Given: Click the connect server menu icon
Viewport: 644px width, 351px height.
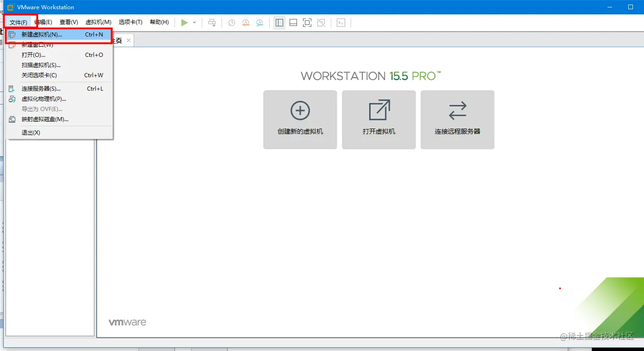Looking at the screenshot, I should pyautogui.click(x=12, y=89).
